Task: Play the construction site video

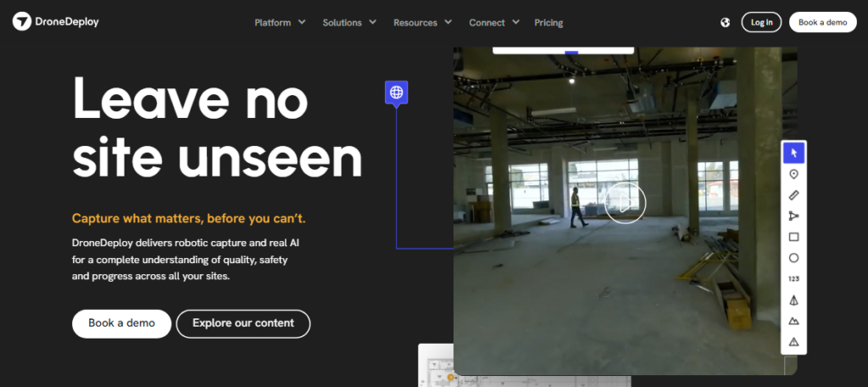Action: (x=625, y=202)
